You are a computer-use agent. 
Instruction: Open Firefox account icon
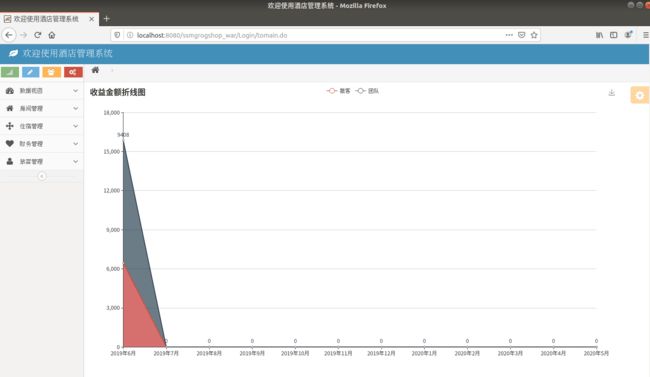[x=628, y=35]
